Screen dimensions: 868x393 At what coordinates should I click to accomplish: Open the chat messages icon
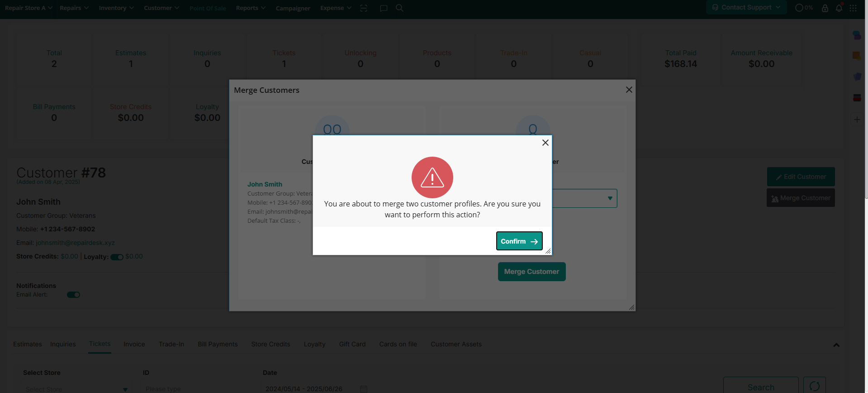(x=384, y=8)
